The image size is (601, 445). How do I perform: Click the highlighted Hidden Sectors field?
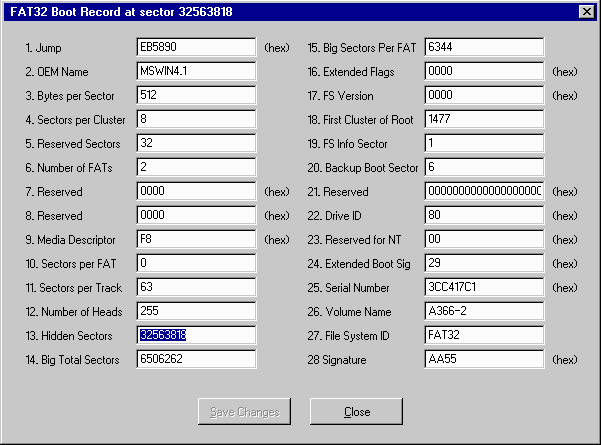196,335
